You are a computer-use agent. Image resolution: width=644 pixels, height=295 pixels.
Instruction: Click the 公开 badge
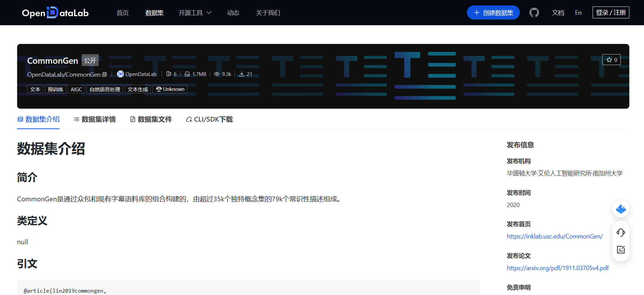tap(90, 60)
